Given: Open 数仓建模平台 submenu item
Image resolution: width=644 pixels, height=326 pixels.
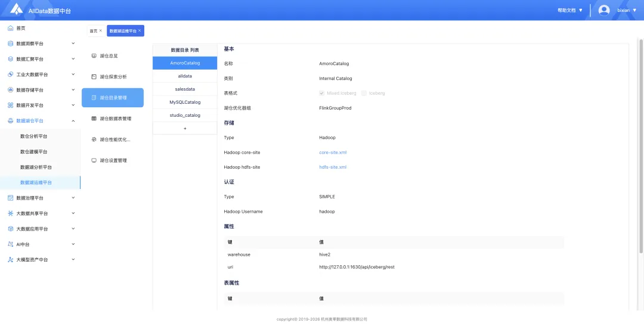Looking at the screenshot, I should (x=41, y=152).
